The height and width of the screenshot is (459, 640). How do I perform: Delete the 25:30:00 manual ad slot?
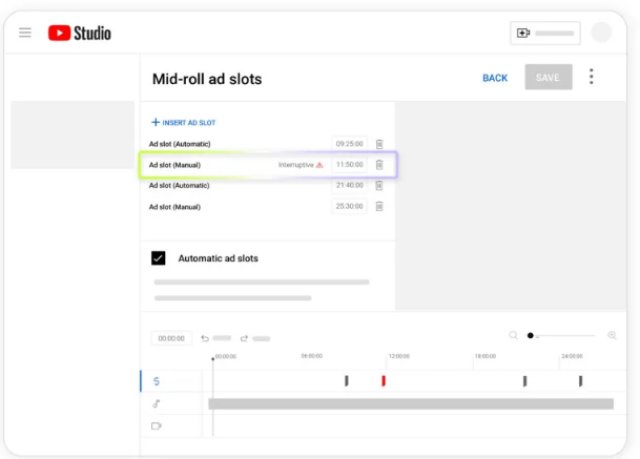click(x=379, y=206)
